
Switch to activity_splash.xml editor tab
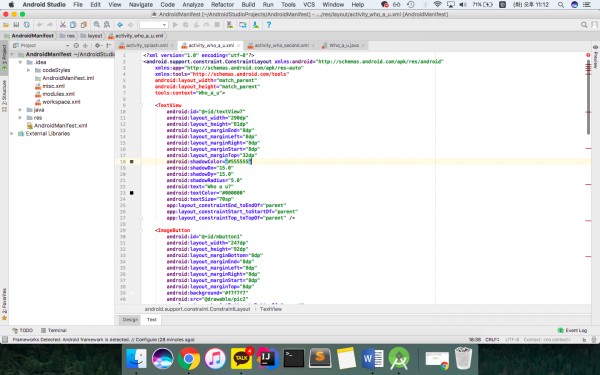coord(147,45)
